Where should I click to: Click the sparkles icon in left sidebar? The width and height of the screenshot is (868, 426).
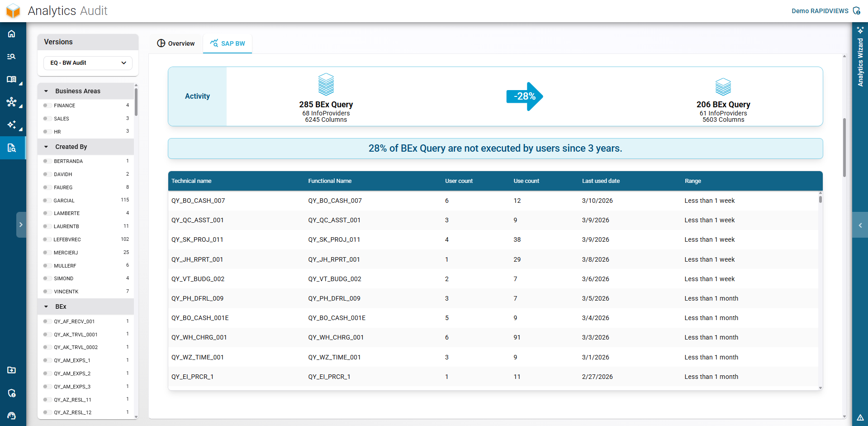(x=12, y=124)
